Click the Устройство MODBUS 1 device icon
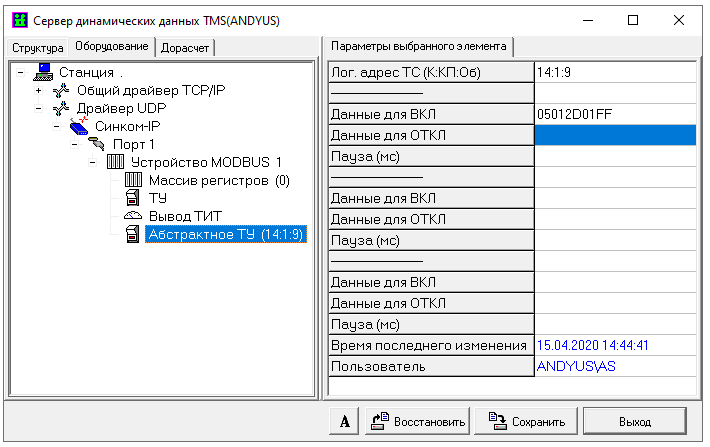 (x=115, y=162)
